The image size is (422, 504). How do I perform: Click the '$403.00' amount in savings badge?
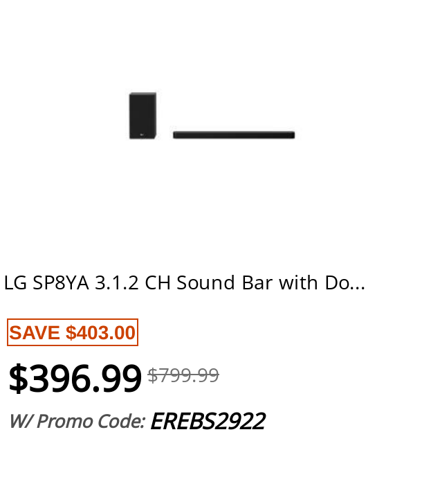(100, 332)
